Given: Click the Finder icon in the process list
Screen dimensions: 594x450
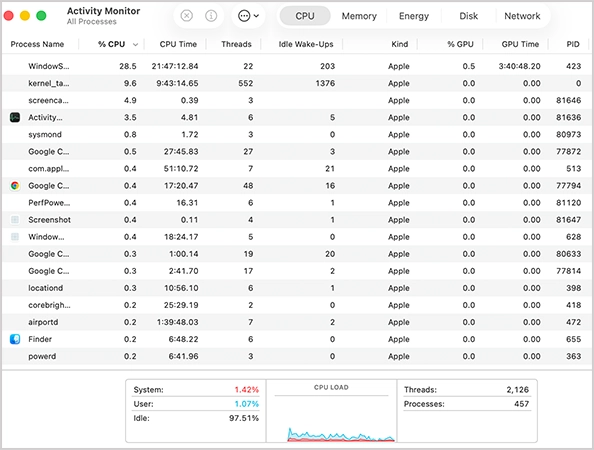Looking at the screenshot, I should pos(15,339).
